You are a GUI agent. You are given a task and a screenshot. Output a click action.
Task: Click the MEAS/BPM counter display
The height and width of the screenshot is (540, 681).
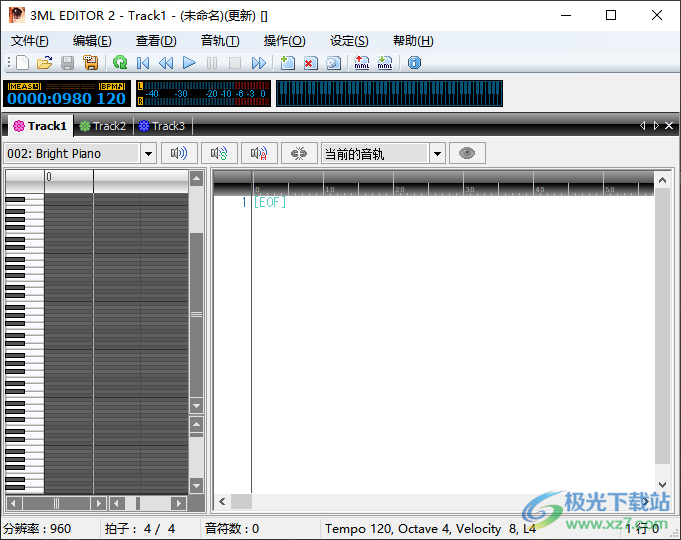coord(67,93)
